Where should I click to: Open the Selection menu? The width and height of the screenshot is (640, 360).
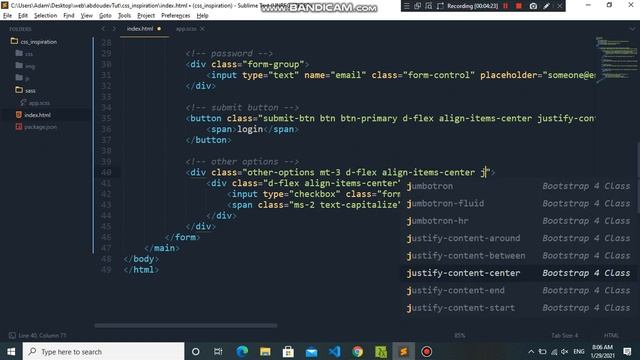pyautogui.click(x=45, y=16)
